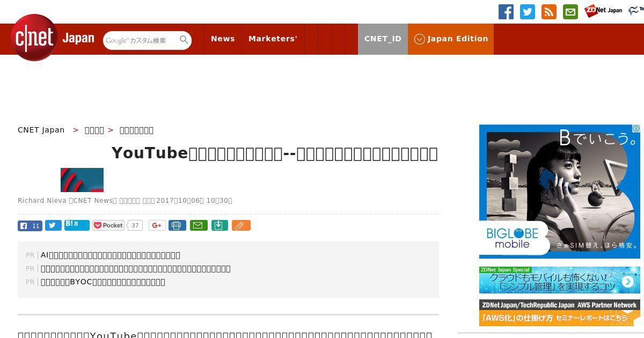
Task: Click the AdChoices info icon on the BIGLOBE ad
Action: pos(636,129)
